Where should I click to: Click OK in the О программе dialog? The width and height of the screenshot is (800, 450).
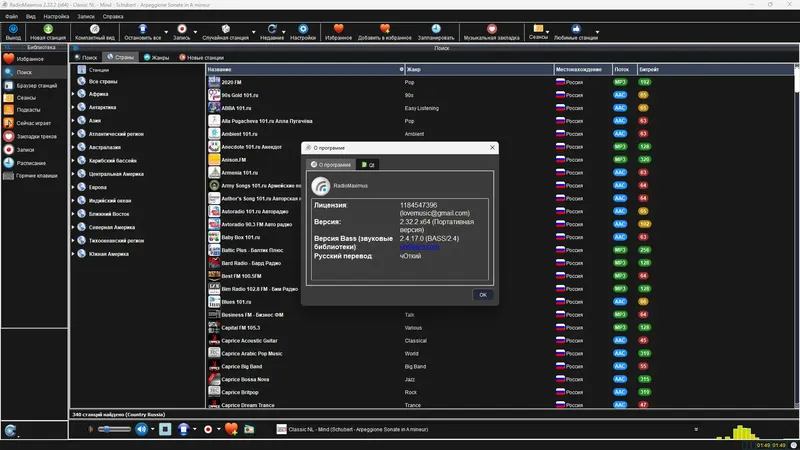click(483, 294)
